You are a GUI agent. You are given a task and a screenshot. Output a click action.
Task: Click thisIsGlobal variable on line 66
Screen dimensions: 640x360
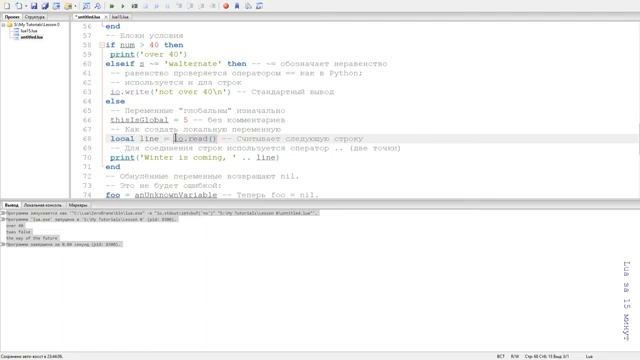tap(139, 120)
